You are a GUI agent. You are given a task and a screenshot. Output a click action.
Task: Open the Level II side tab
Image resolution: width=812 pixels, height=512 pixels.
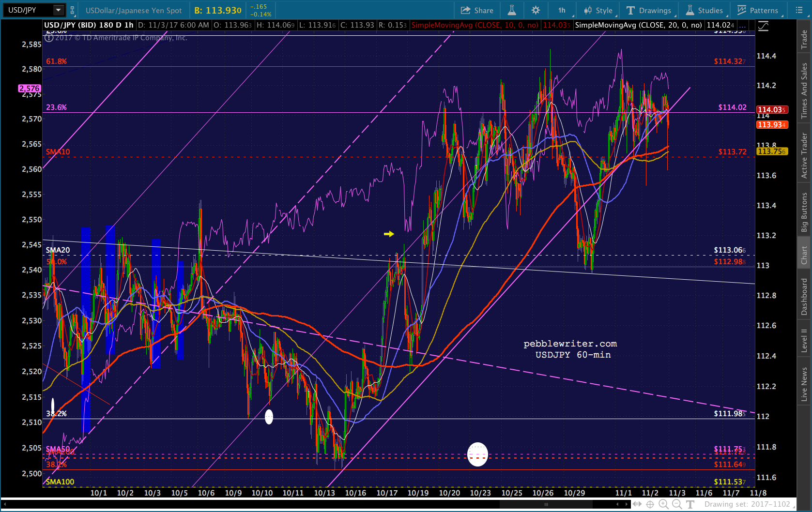804,340
